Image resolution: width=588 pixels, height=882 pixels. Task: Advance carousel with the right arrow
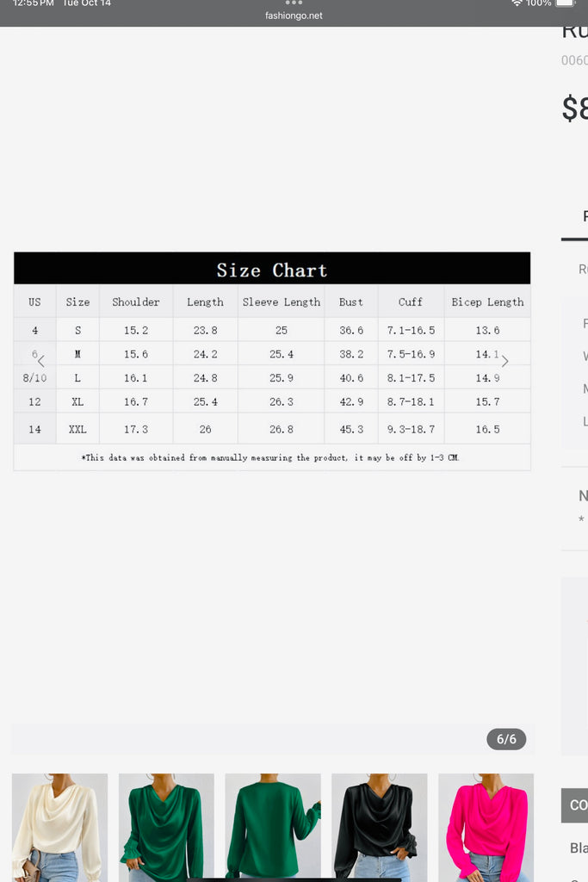pyautogui.click(x=504, y=362)
